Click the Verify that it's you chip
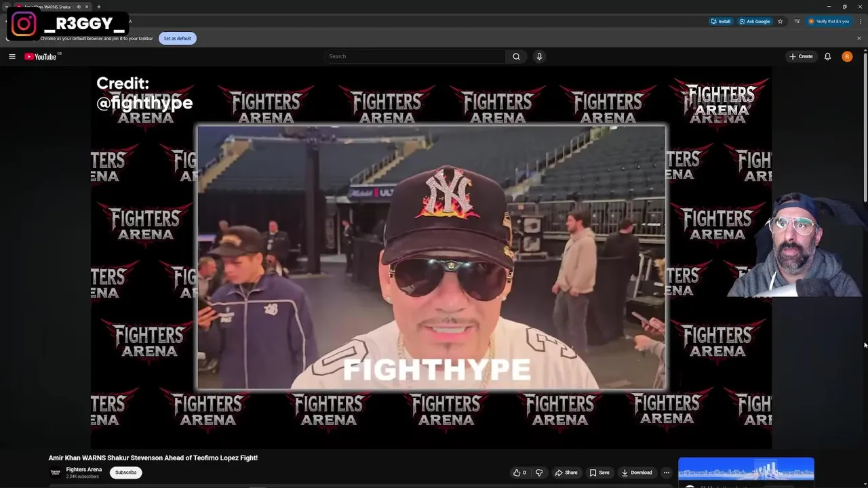868x488 pixels. coord(829,21)
